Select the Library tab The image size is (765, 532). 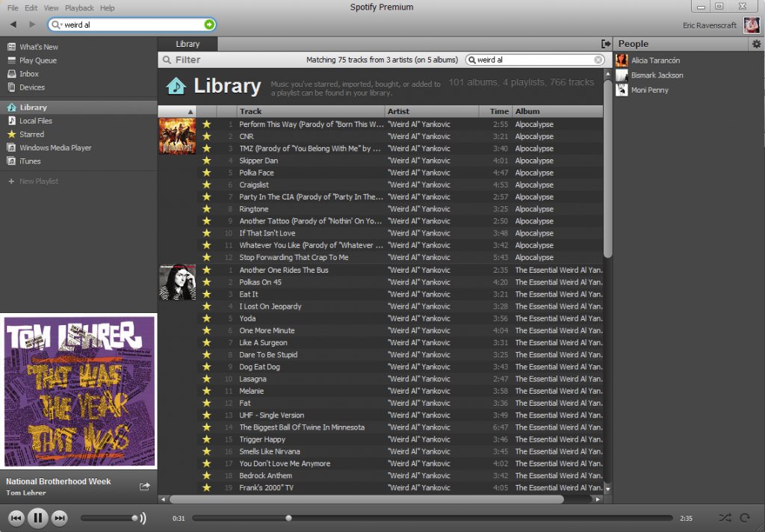tap(188, 44)
